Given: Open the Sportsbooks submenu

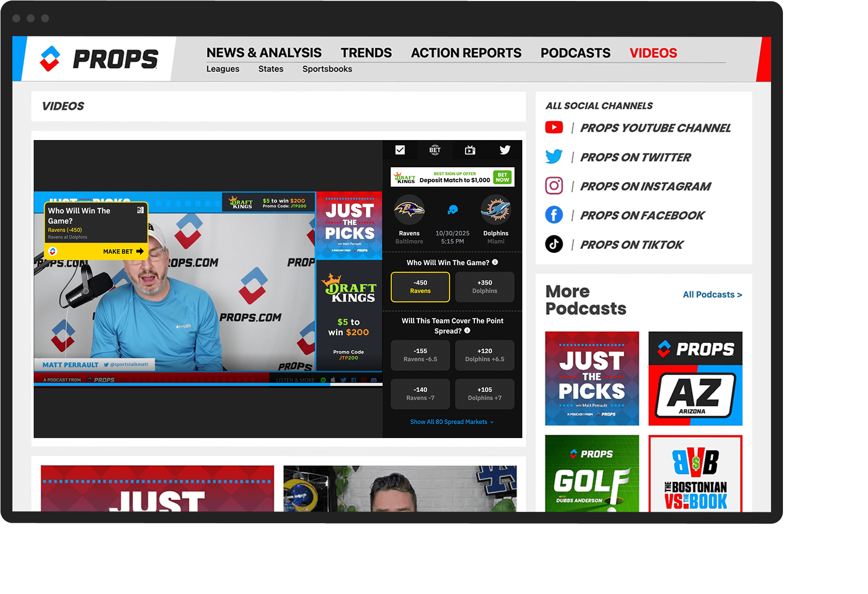Looking at the screenshot, I should (x=327, y=69).
